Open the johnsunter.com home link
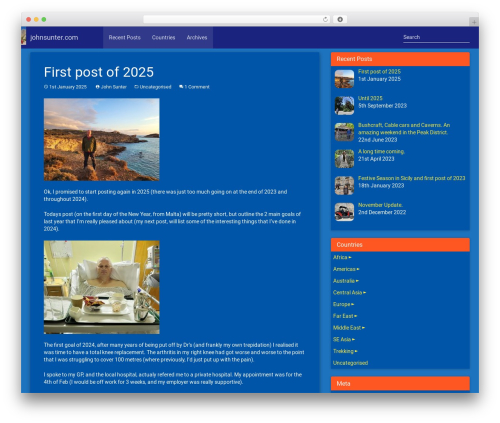The width and height of the screenshot is (500, 423). pos(54,37)
